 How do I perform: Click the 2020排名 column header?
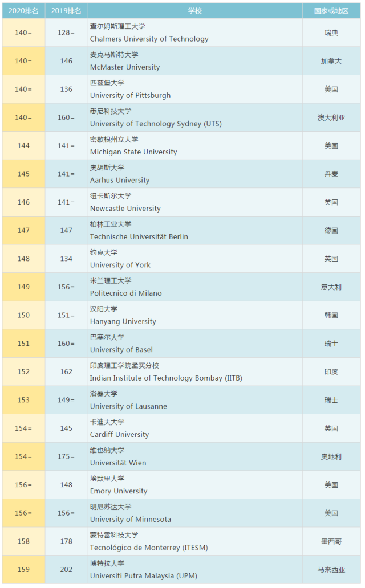(x=23, y=11)
